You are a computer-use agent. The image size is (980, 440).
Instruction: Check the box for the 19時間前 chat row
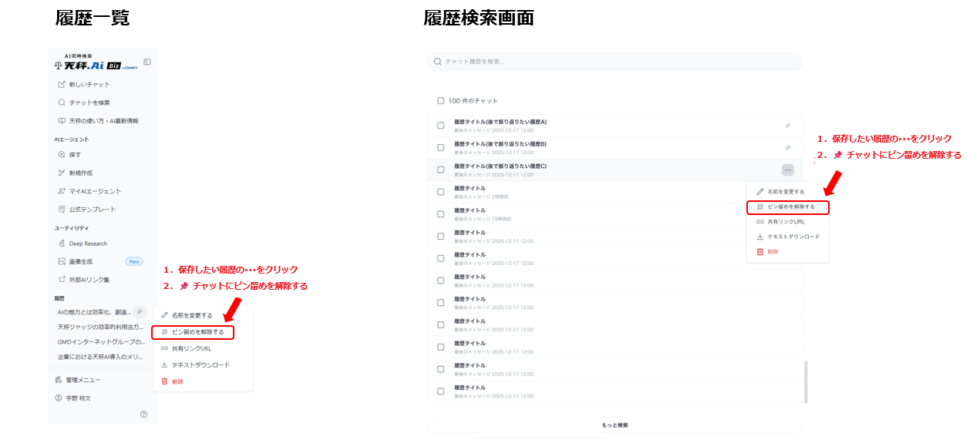pos(441,214)
